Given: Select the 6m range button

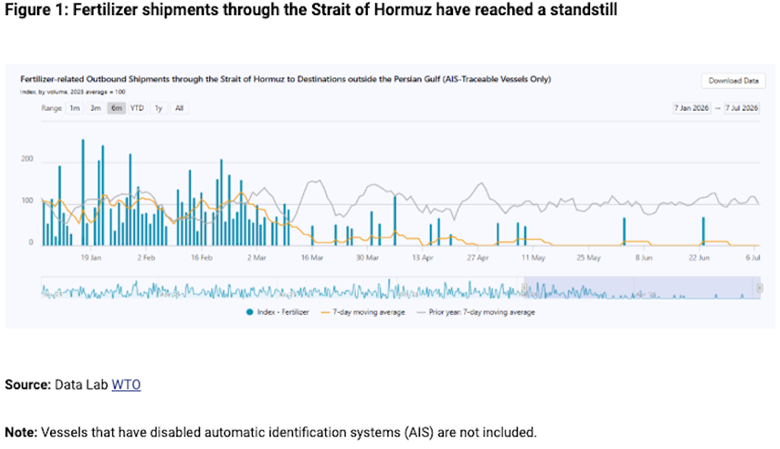Looking at the screenshot, I should pyautogui.click(x=116, y=108).
